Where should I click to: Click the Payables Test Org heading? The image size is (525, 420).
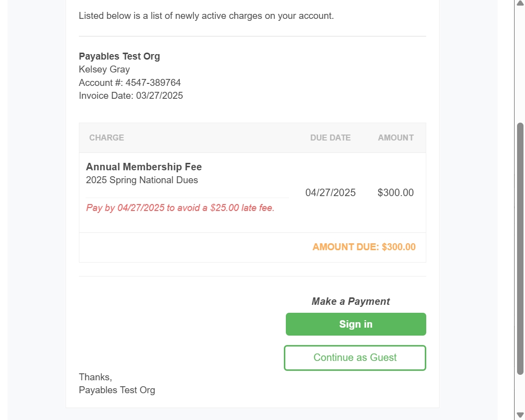119,56
